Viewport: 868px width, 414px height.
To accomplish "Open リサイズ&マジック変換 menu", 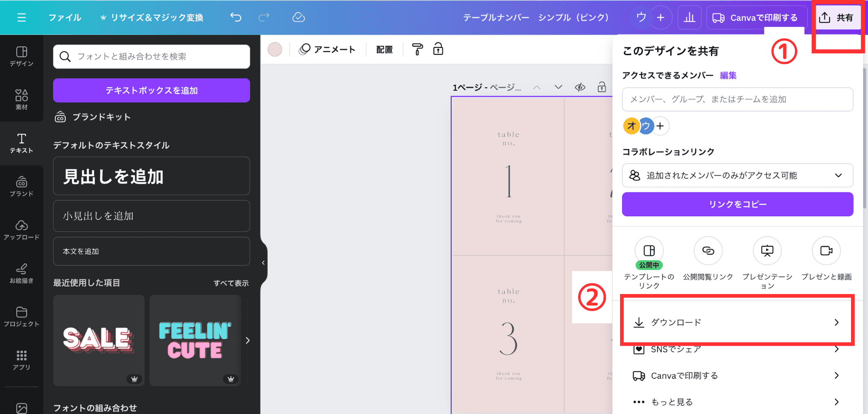I will 152,17.
